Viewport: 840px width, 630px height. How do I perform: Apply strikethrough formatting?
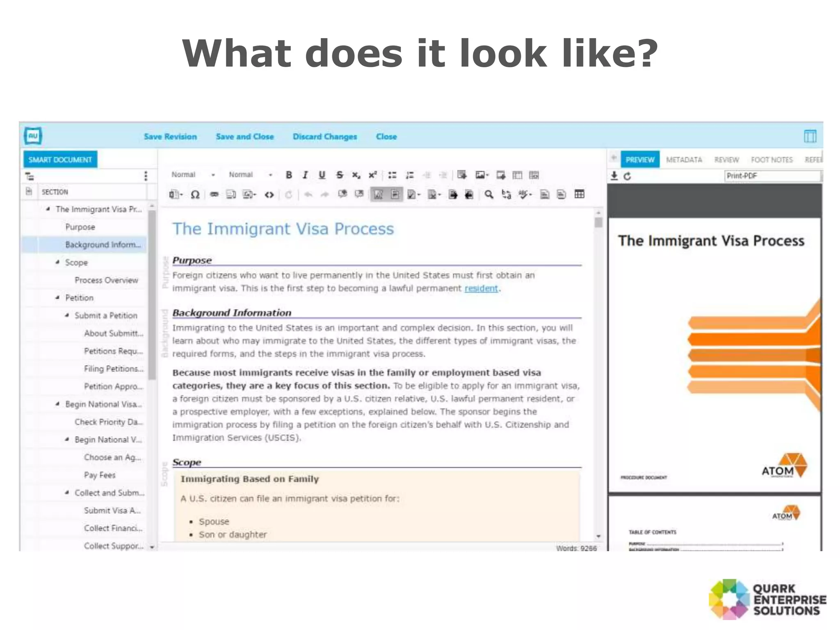pos(339,175)
